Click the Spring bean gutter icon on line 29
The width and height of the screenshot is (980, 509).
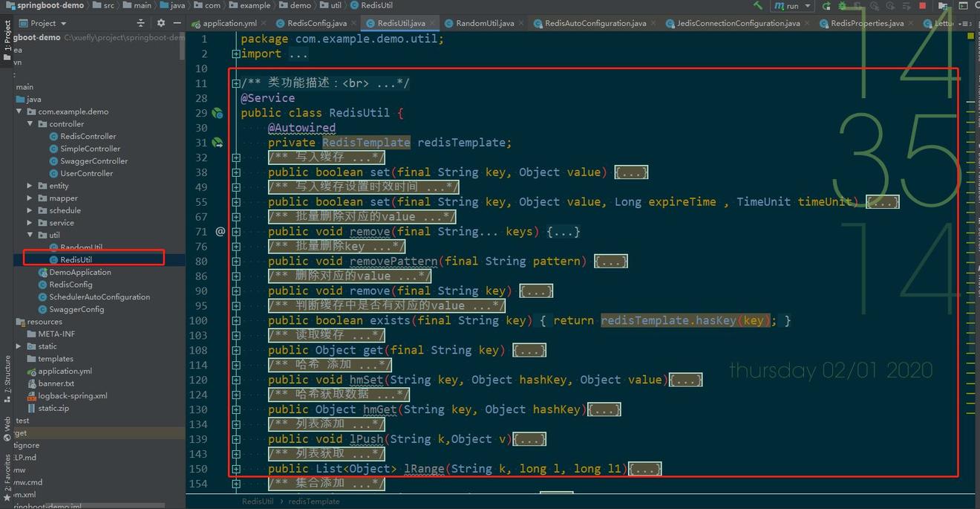pyautogui.click(x=218, y=113)
